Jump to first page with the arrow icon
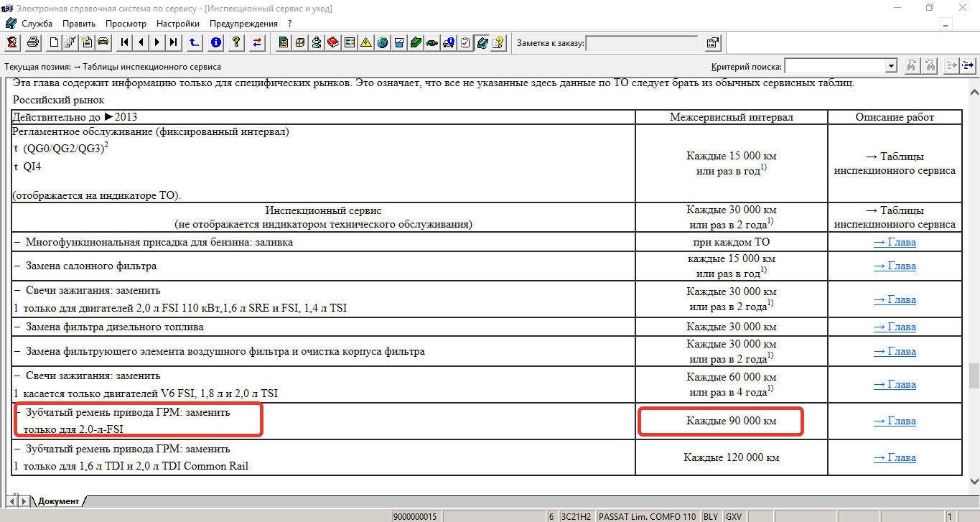The width and height of the screenshot is (980, 522). [125, 42]
